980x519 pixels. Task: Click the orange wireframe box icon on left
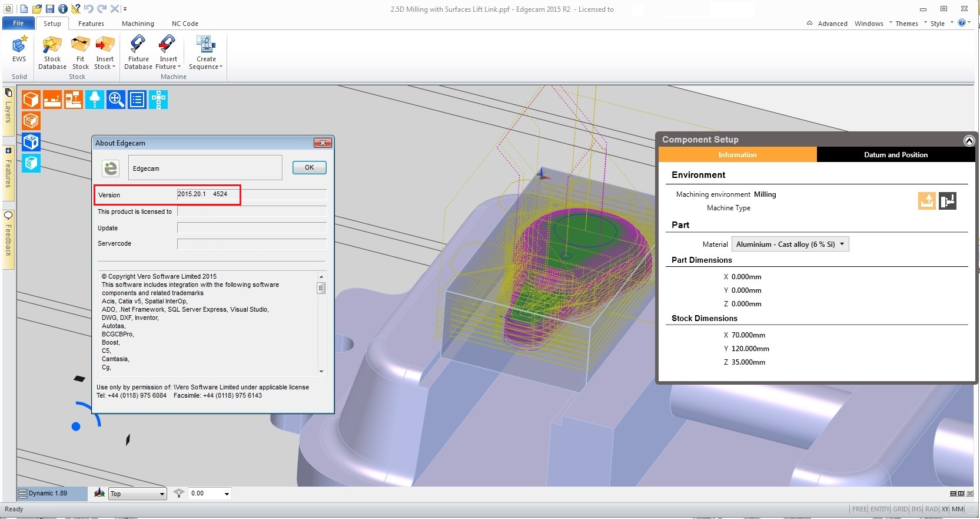[x=31, y=121]
